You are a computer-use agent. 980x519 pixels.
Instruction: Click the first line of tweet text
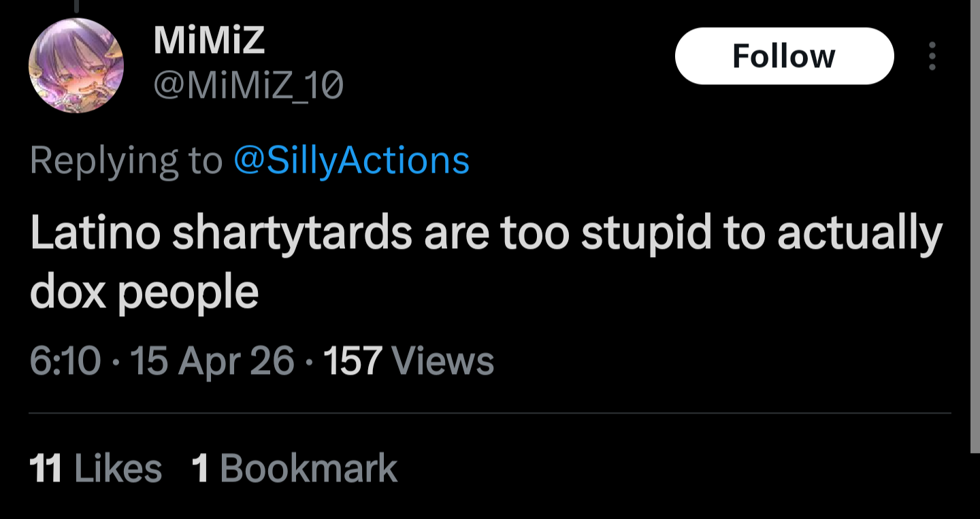[486, 233]
